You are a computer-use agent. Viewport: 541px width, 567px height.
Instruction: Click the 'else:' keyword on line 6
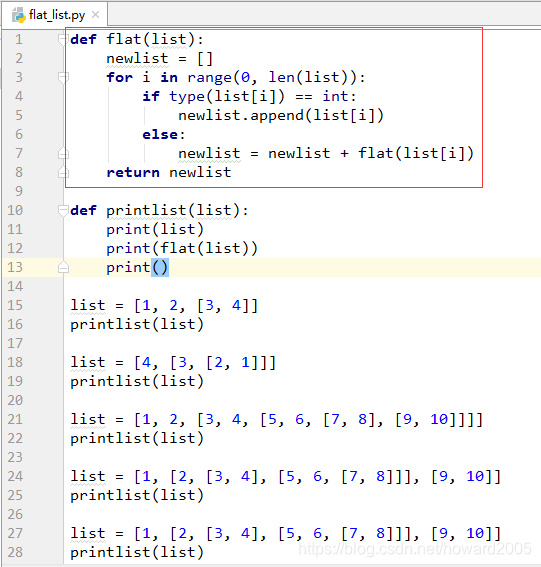[163, 135]
